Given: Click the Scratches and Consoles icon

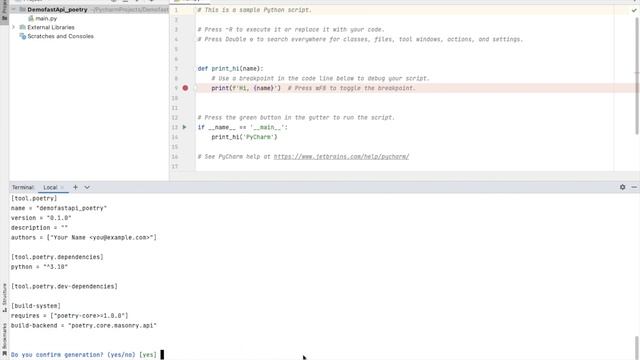Looking at the screenshot, I should click(22, 36).
